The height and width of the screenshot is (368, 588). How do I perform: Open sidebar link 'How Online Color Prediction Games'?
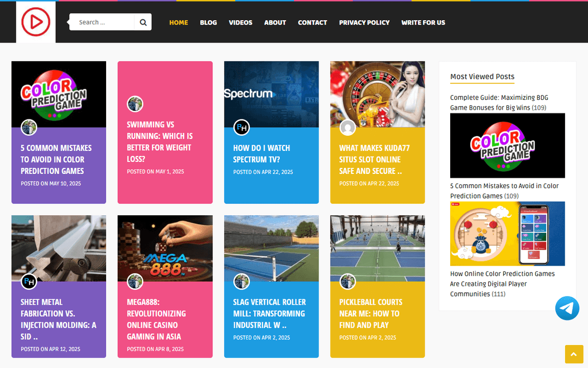pyautogui.click(x=502, y=283)
